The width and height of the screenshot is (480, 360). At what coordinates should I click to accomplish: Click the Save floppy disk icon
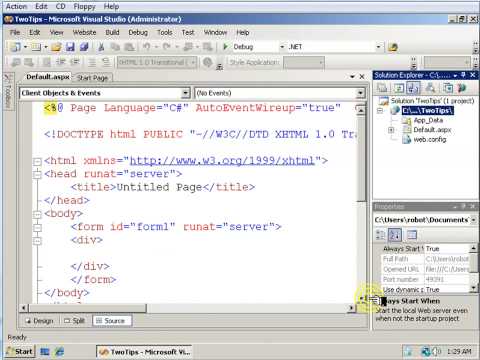coord(70,47)
